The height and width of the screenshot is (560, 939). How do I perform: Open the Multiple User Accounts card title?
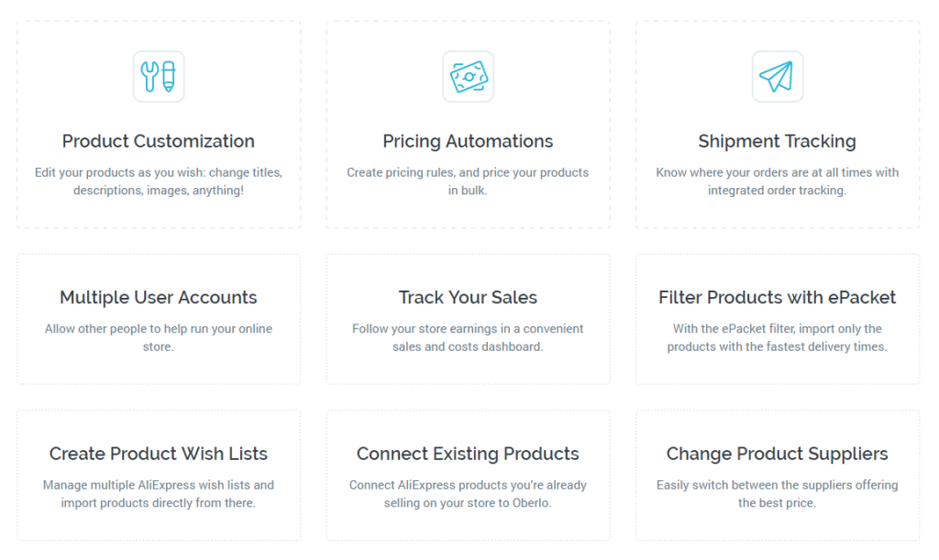click(159, 297)
